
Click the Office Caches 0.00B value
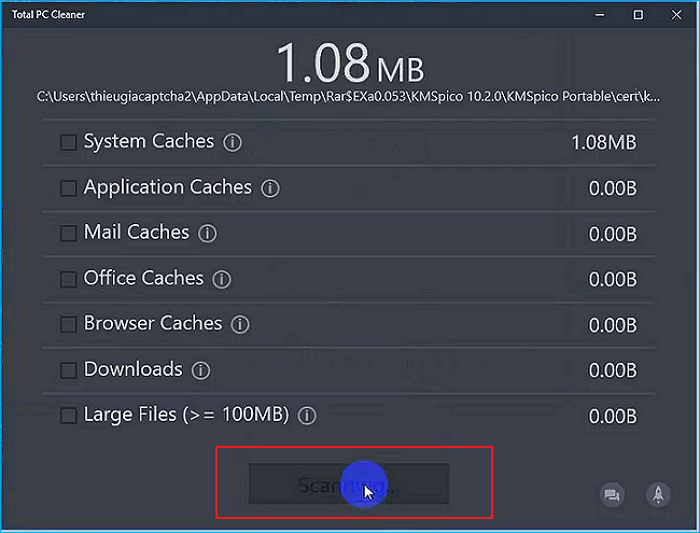[x=612, y=279]
